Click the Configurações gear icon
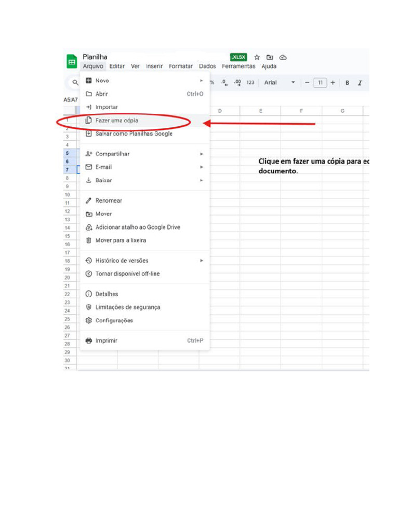Image resolution: width=399 pixels, height=532 pixels. tap(88, 320)
